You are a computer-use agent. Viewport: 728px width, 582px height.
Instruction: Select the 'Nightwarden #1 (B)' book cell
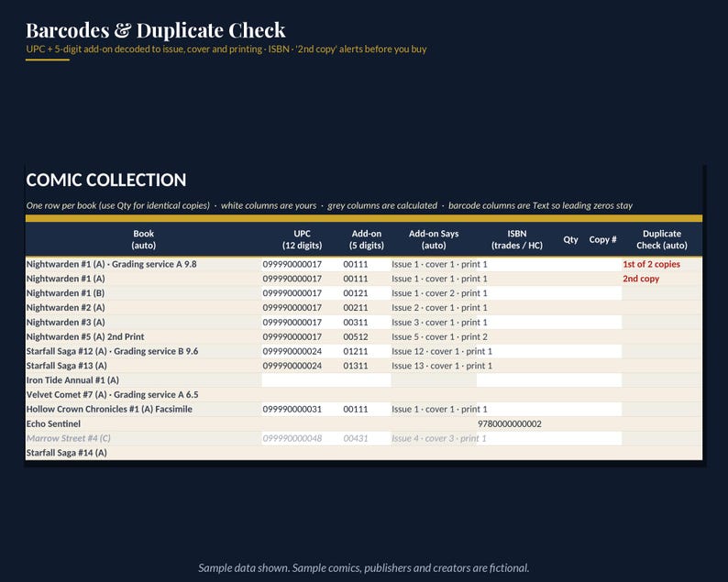pos(143,293)
